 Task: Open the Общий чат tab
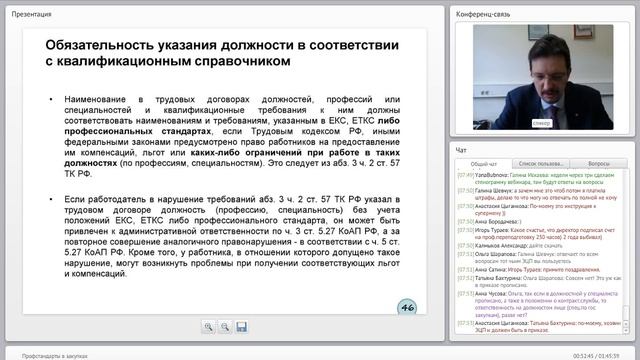[484, 164]
